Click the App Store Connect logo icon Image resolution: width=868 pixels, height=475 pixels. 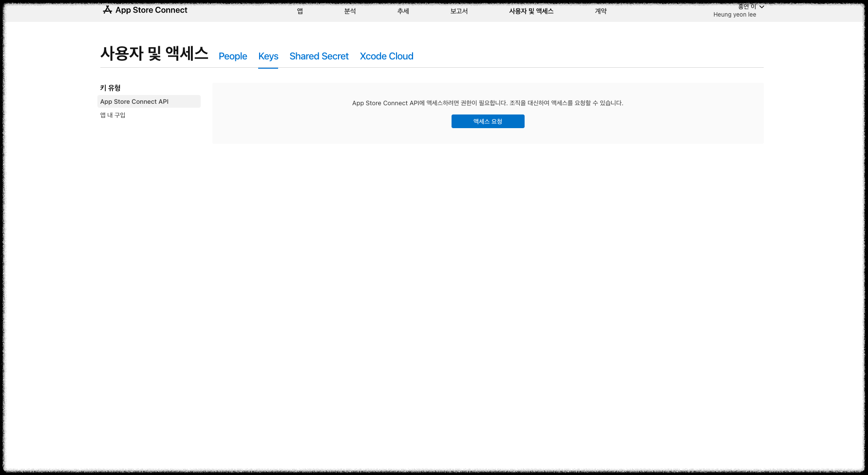pos(108,10)
